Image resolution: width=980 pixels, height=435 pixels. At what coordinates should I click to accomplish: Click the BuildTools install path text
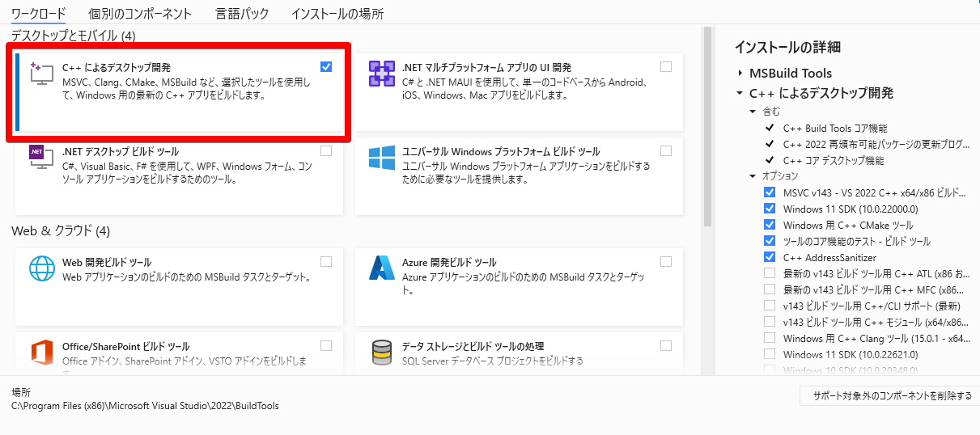(x=145, y=405)
